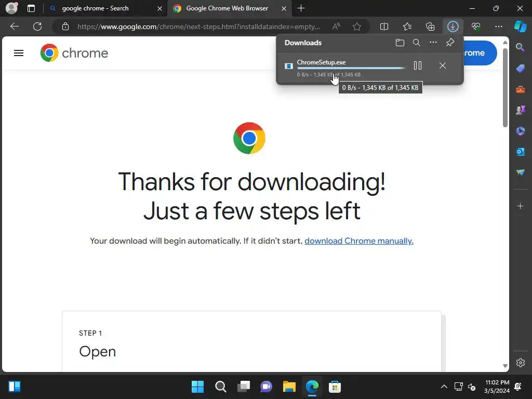This screenshot has width=532, height=399.
Task: Refresh the current page
Action: (37, 26)
